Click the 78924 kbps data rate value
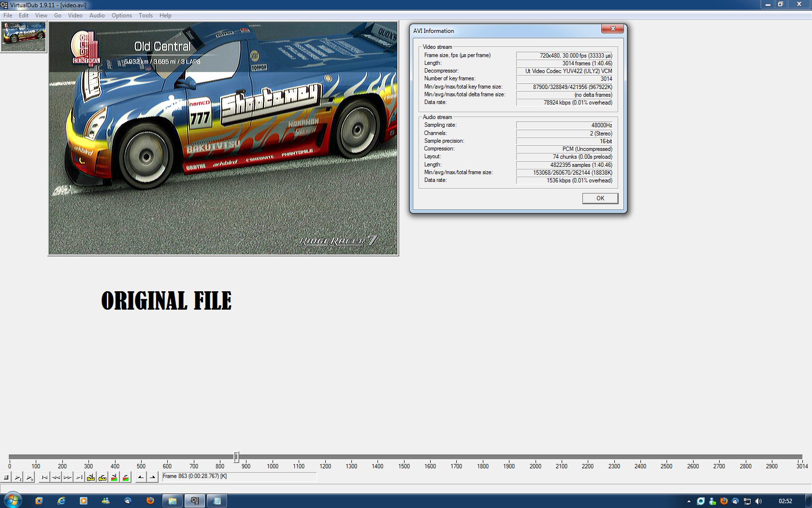Image resolution: width=812 pixels, height=508 pixels. tap(565, 103)
